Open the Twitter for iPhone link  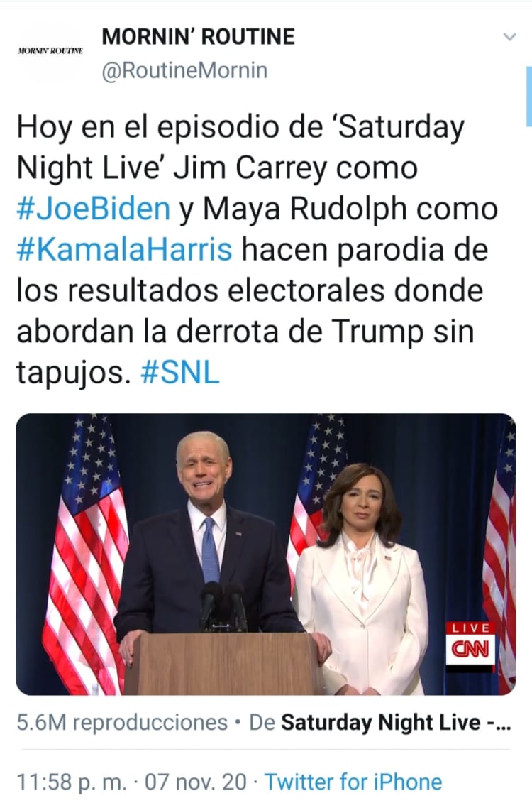[x=353, y=782]
